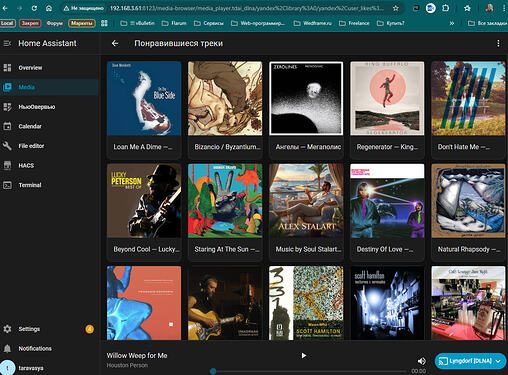Screen dimensions: 508x375
Task: Click the Houston Person artist text
Action: point(127,365)
